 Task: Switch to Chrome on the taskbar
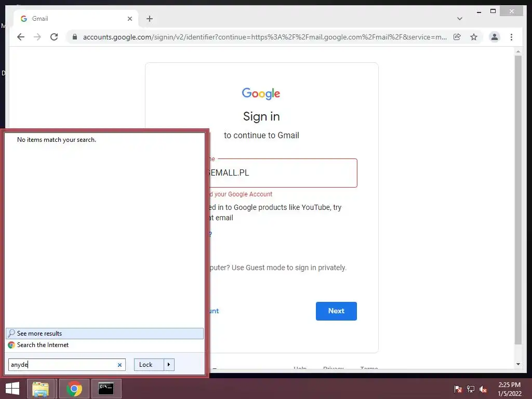click(74, 389)
